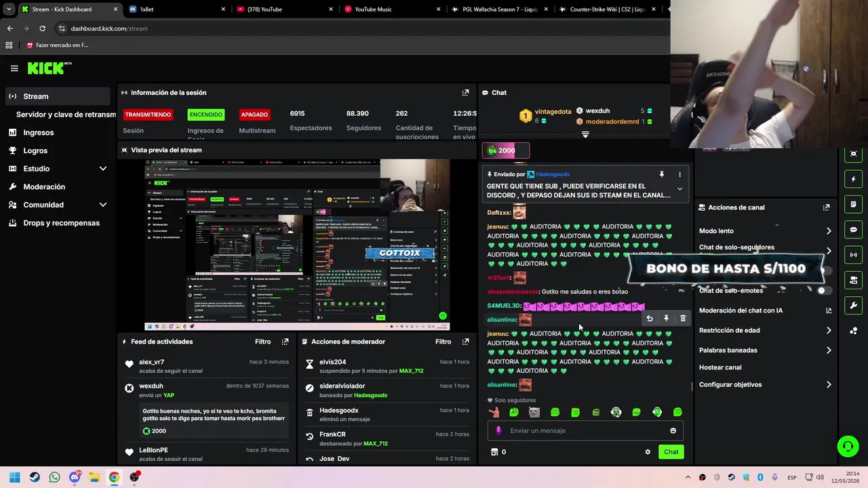
Task: Open Hadesgoodx username in pinned message
Action: 552,174
